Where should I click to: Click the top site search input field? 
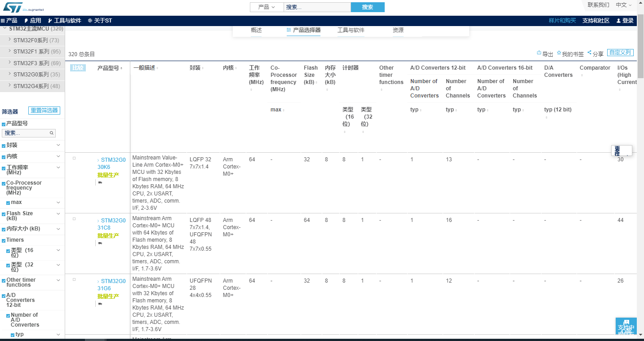[317, 7]
